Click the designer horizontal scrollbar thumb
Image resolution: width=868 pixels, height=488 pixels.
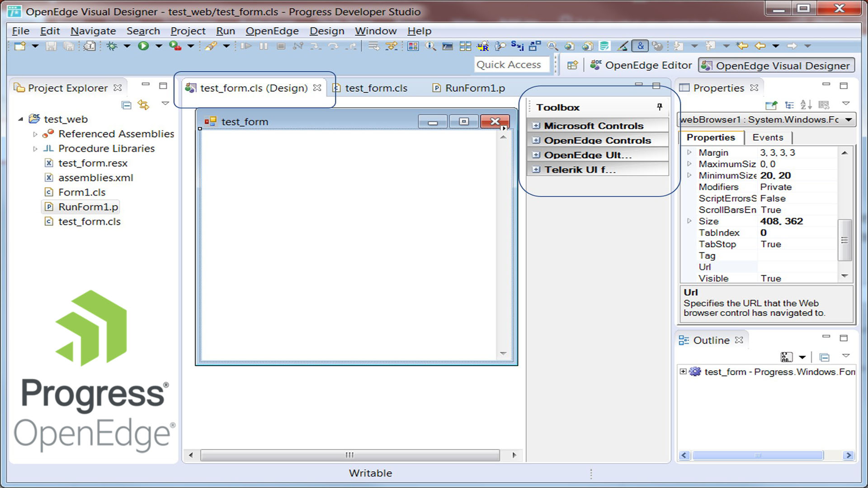pyautogui.click(x=350, y=455)
